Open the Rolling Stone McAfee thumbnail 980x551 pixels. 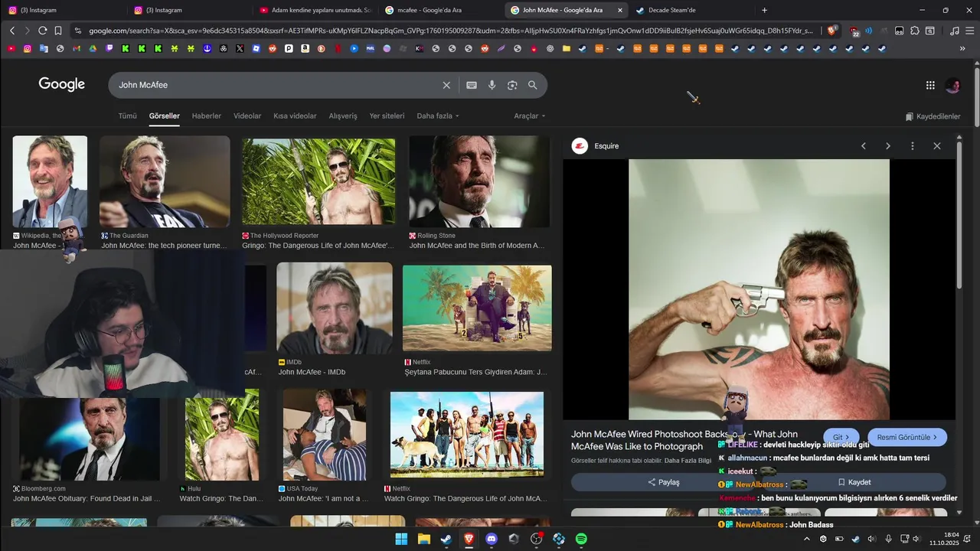479,182
